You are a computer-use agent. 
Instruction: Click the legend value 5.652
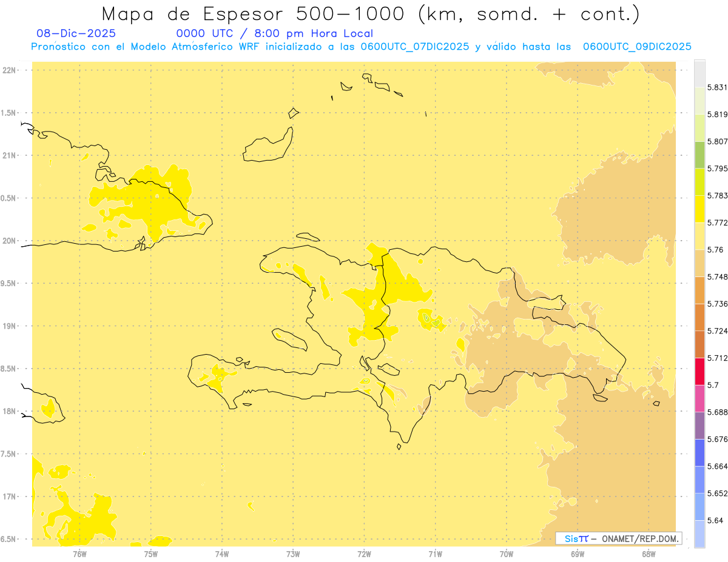pos(717,493)
